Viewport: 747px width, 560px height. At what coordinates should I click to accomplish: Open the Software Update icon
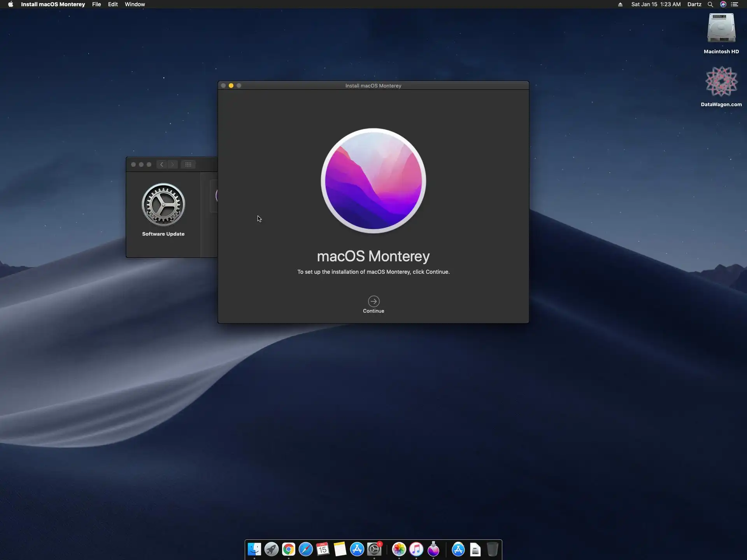coord(163,205)
